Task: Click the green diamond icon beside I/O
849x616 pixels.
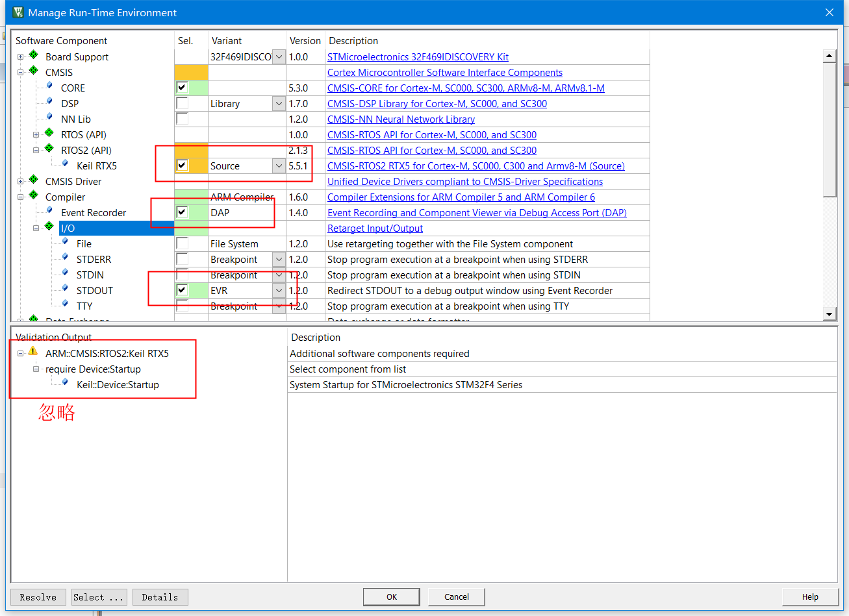Action: pos(49,228)
